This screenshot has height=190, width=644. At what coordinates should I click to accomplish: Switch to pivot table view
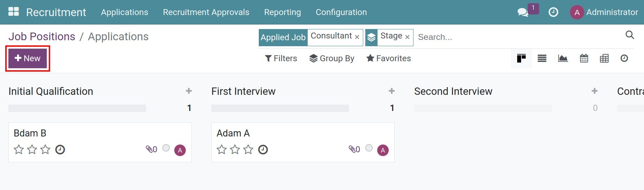click(604, 58)
